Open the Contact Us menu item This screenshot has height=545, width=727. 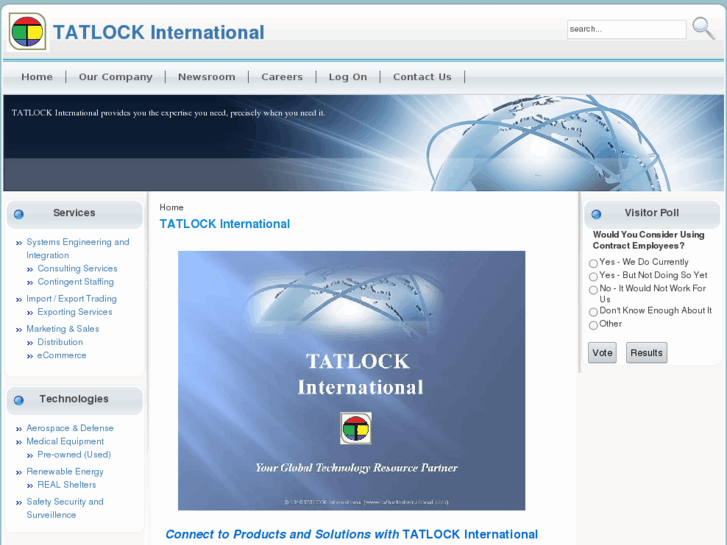[422, 77]
